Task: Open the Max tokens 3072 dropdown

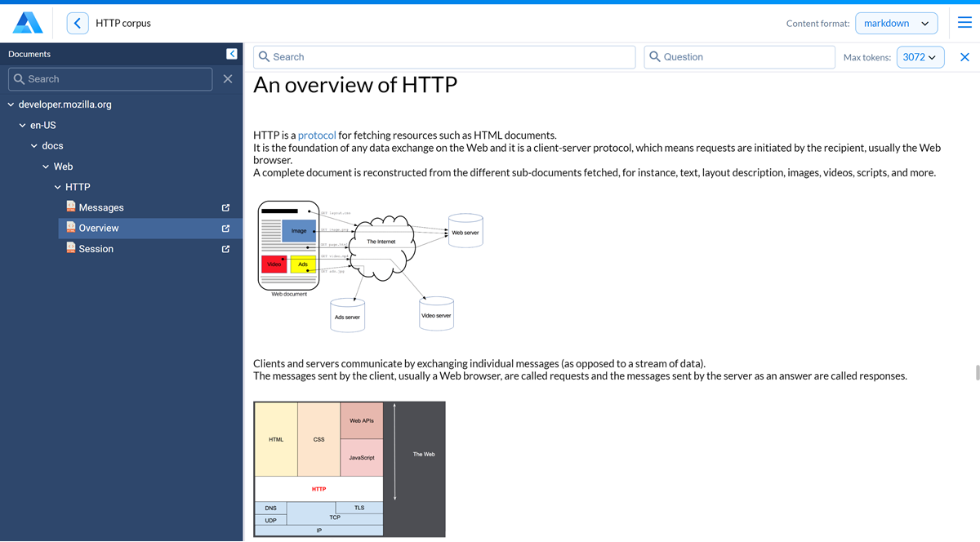Action: [920, 57]
